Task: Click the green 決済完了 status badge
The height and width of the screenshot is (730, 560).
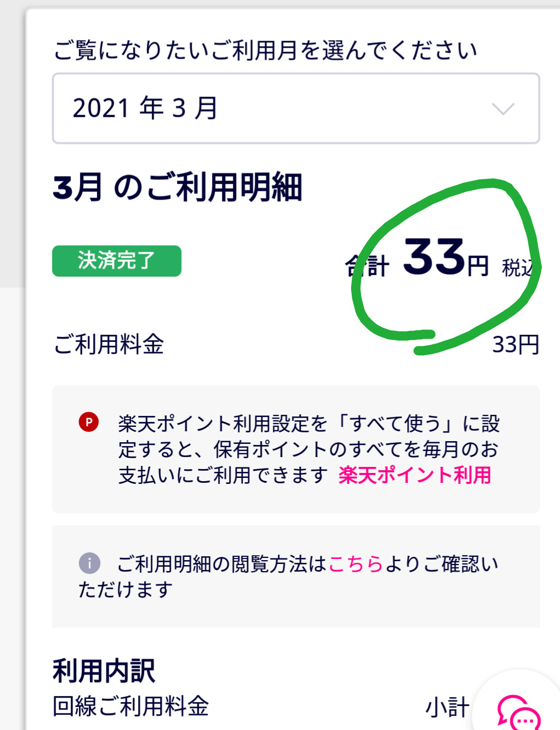Action: pos(117,261)
